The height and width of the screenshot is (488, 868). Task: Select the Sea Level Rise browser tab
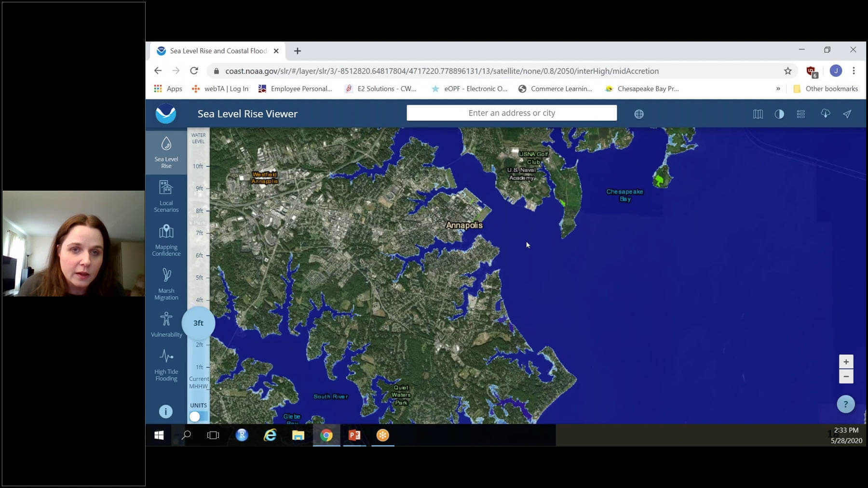tap(218, 51)
